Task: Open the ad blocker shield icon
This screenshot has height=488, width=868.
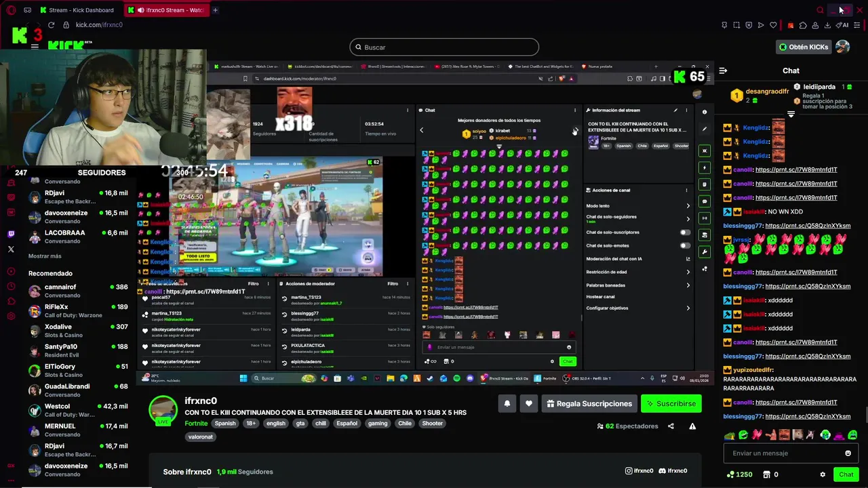Action: tap(749, 25)
